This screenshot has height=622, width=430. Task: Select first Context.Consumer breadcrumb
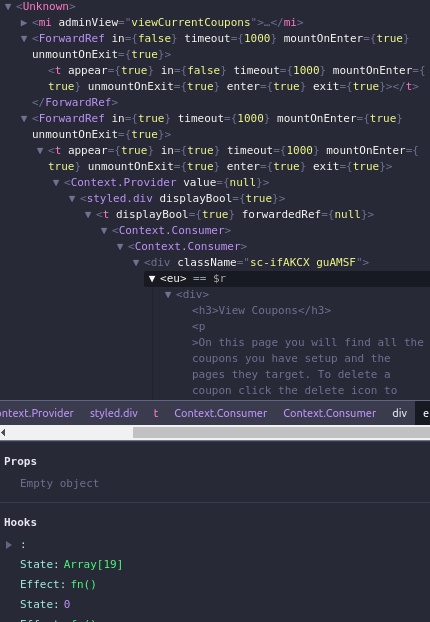click(x=221, y=413)
